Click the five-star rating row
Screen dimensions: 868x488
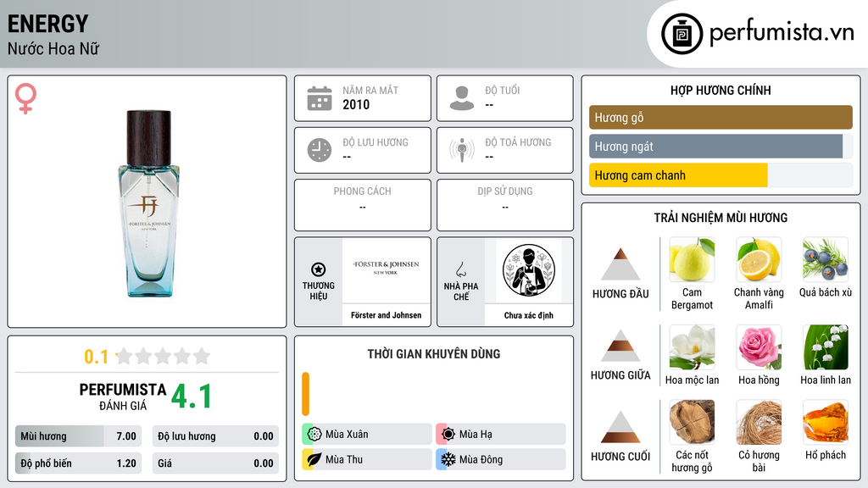coord(163,356)
